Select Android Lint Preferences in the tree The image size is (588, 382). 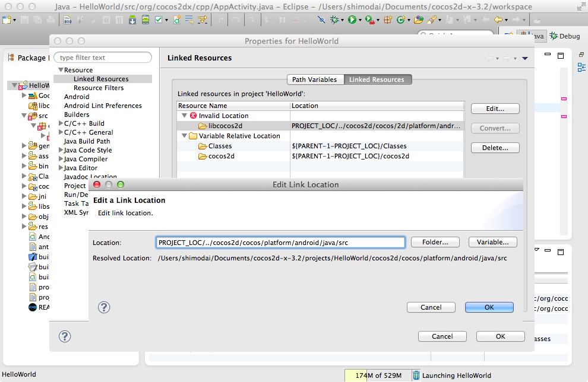click(103, 106)
